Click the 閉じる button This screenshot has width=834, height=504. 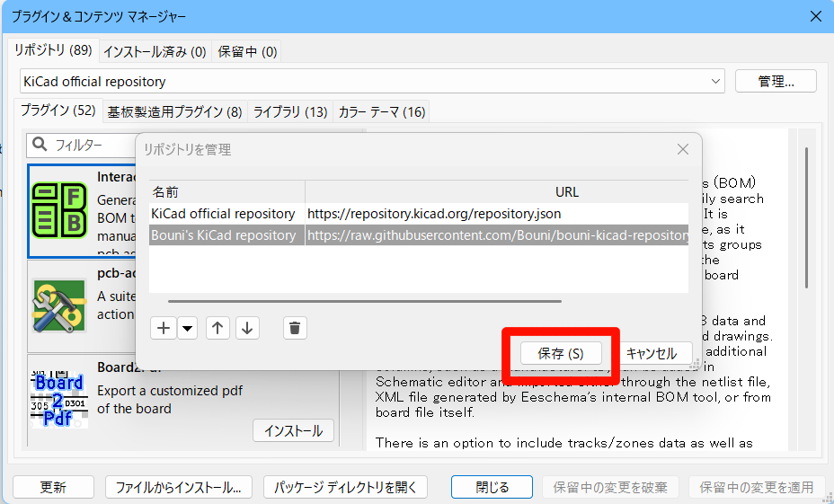[x=492, y=487]
